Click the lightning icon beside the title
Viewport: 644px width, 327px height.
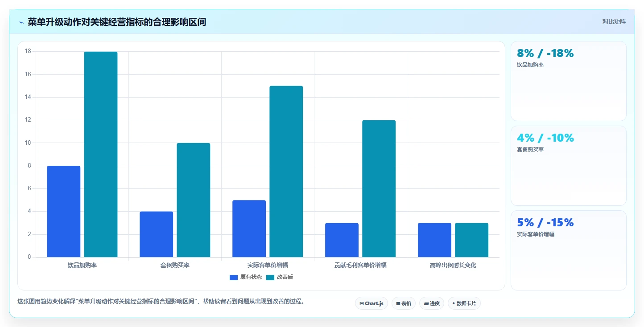pyautogui.click(x=21, y=22)
